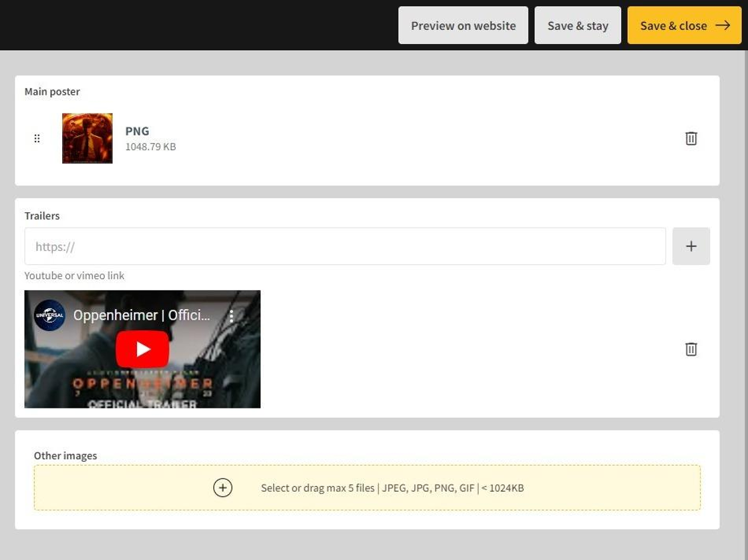Select the 'Select or drag max 5 files' text
748x560 pixels.
pos(392,488)
